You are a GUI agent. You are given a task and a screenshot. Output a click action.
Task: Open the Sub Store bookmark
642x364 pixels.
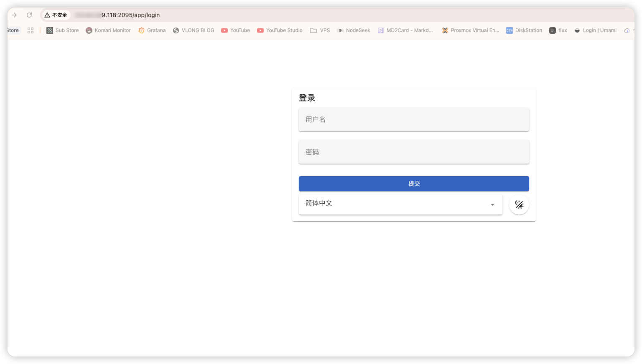click(x=62, y=30)
